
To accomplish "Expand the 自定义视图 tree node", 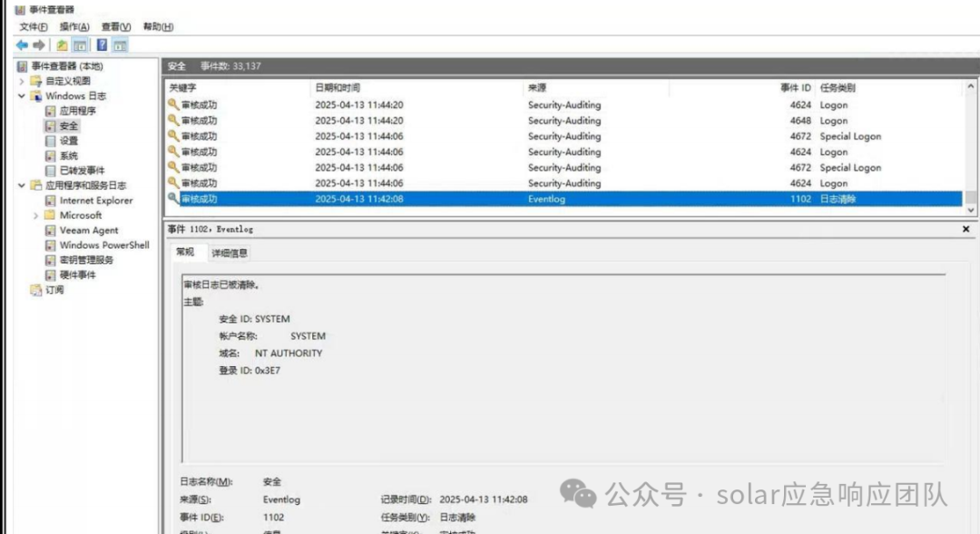I will 21,81.
